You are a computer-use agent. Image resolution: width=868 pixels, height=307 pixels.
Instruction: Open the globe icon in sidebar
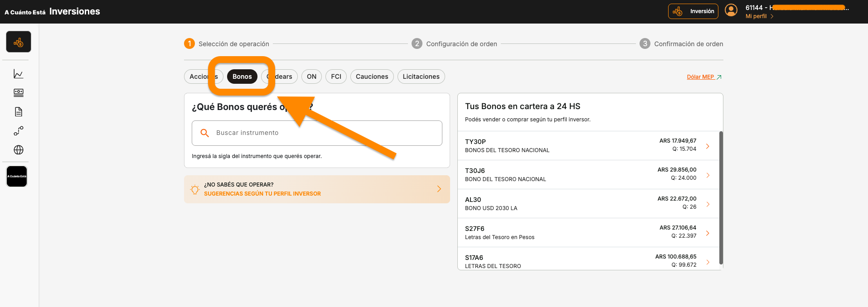pyautogui.click(x=19, y=150)
